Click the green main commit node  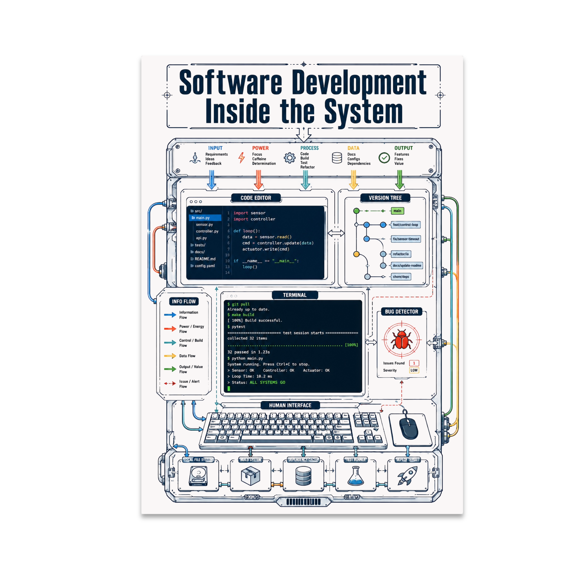pos(356,211)
